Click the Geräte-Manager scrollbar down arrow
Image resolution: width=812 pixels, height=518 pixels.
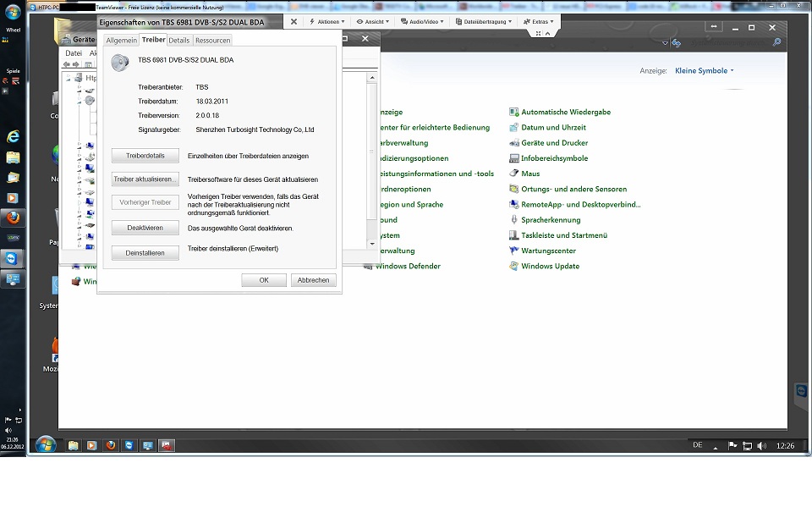(x=372, y=244)
